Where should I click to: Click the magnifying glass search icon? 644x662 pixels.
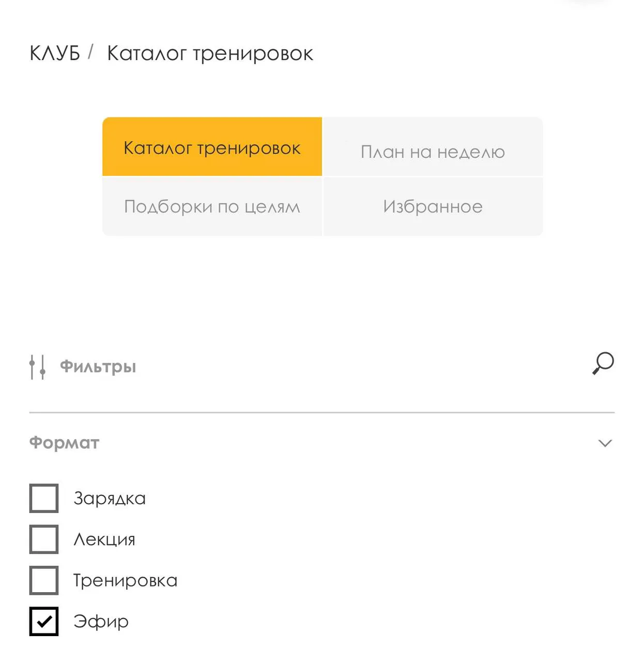pos(603,363)
